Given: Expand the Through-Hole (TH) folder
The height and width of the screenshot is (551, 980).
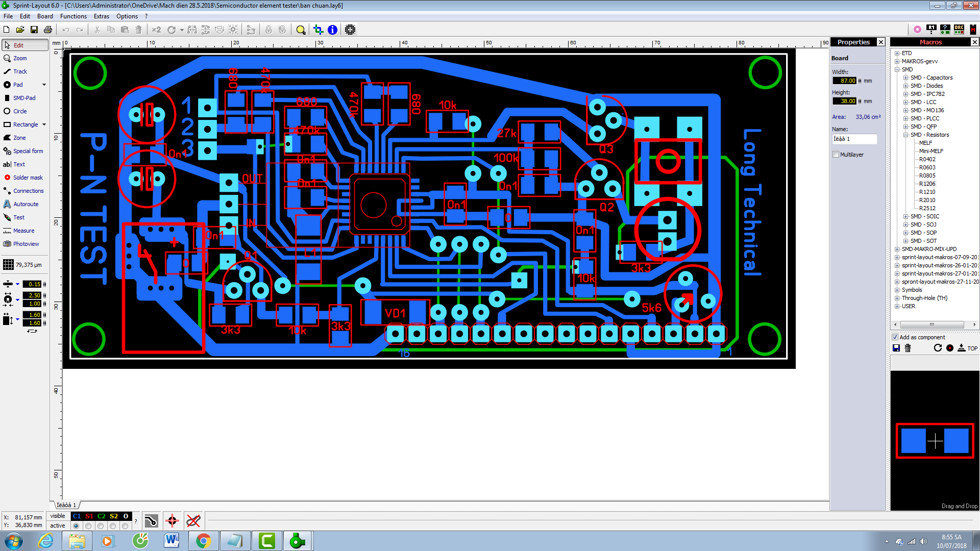Looking at the screenshot, I should click(897, 298).
